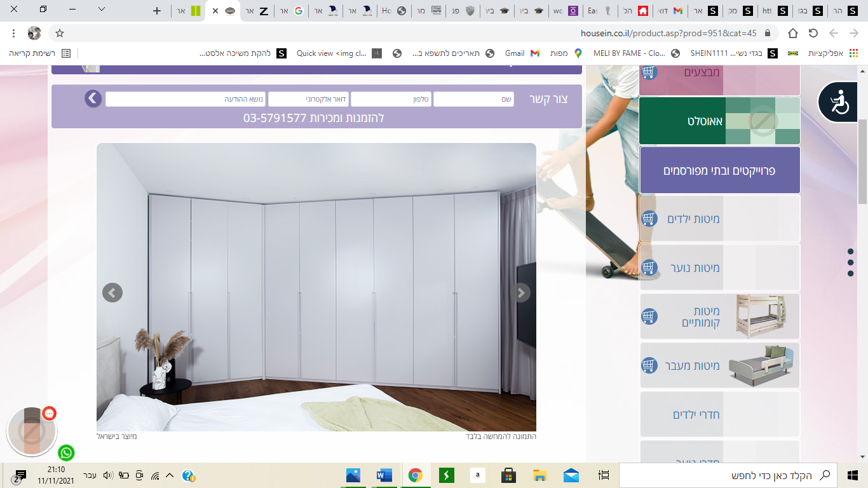Close the active housein tab

coord(215,11)
